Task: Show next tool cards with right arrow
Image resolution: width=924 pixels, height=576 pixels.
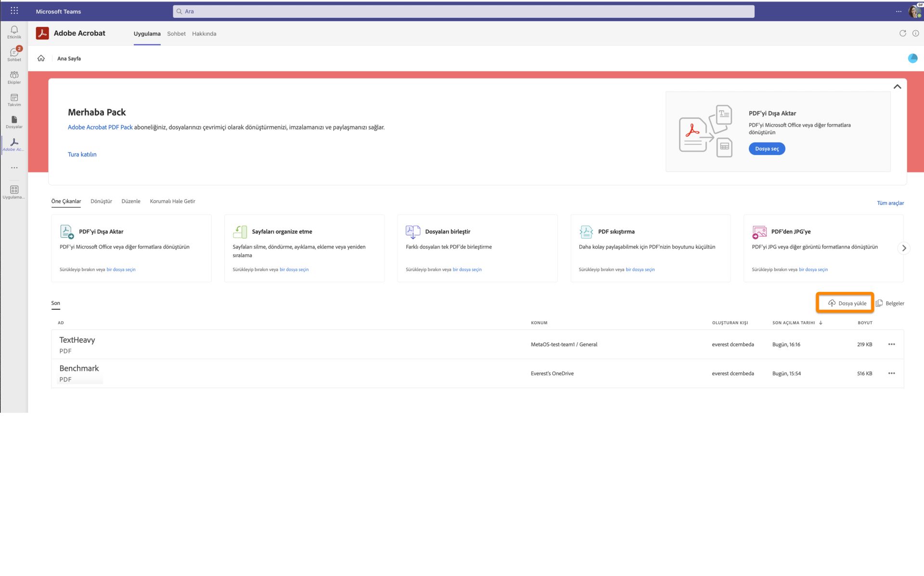Action: (x=904, y=248)
